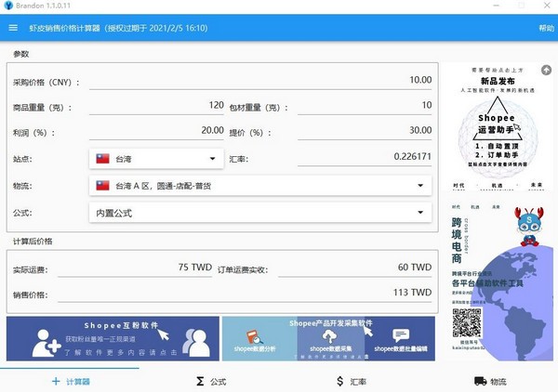
Task: Click the up-arrow circle icon on ad
Action: 546,70
